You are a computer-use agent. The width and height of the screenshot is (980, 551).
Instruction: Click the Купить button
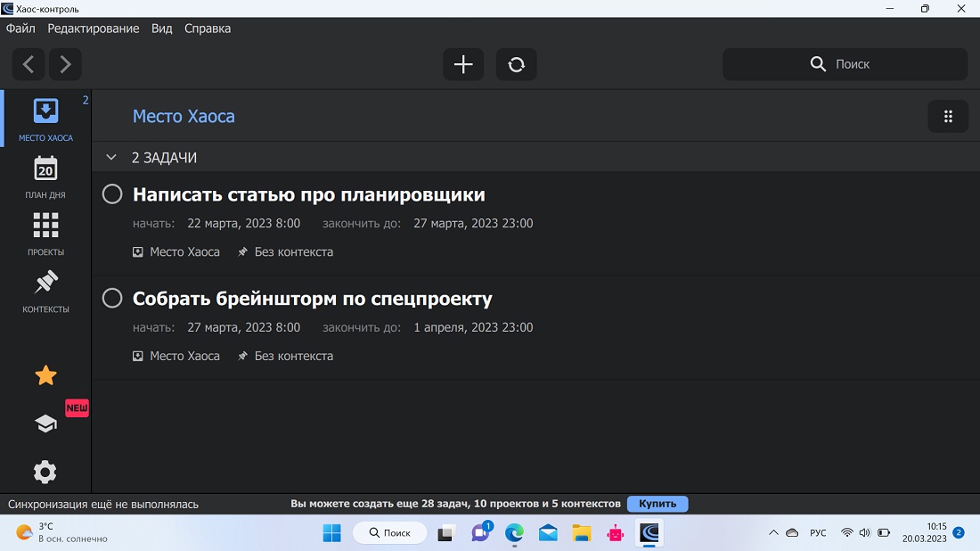[657, 504]
